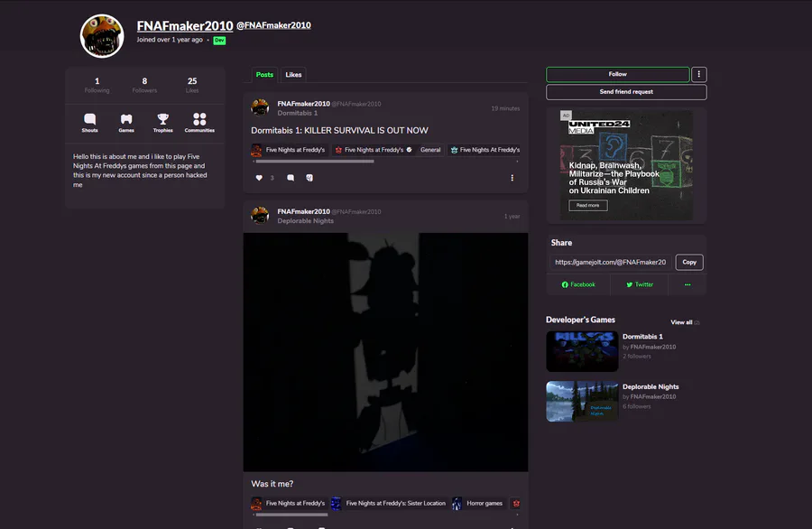Screen dimensions: 812x529
Task: Click the author avatar on the Dormitabis 1 post
Action: point(260,107)
